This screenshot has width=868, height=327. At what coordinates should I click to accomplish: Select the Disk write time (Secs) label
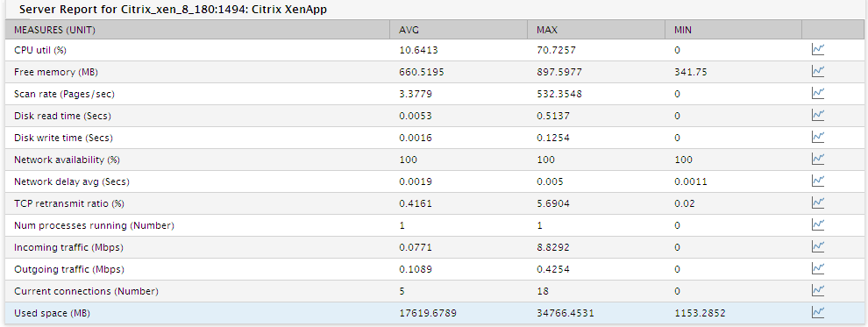(x=64, y=138)
